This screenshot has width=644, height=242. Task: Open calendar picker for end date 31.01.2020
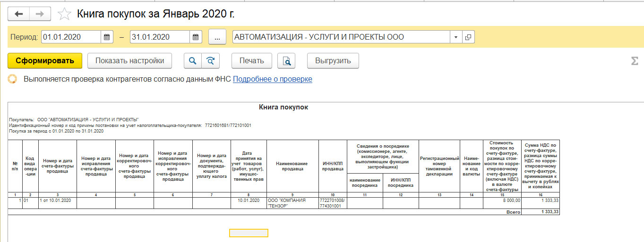tap(196, 37)
